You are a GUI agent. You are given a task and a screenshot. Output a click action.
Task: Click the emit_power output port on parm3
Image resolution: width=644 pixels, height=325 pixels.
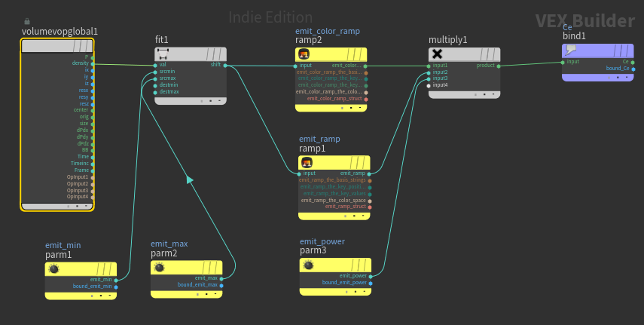pos(371,276)
